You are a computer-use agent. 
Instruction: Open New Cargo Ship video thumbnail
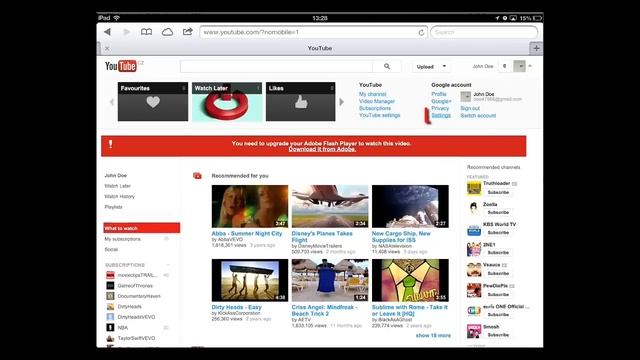click(x=410, y=207)
